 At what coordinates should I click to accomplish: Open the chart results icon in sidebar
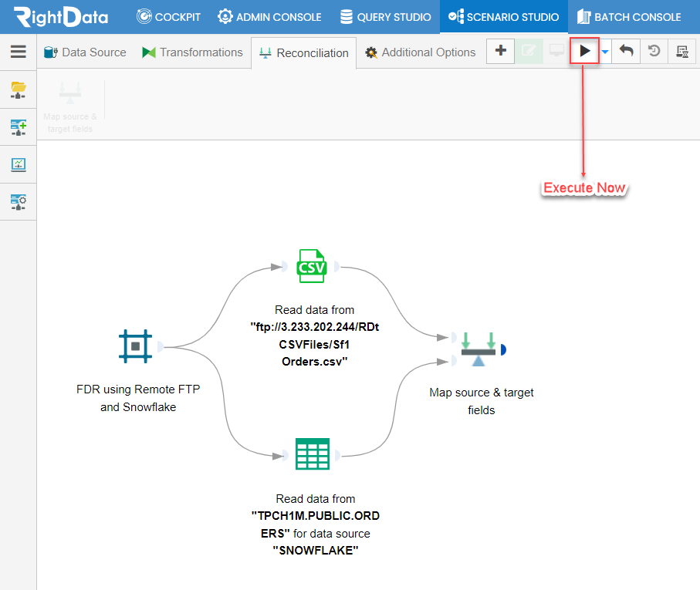tap(19, 164)
